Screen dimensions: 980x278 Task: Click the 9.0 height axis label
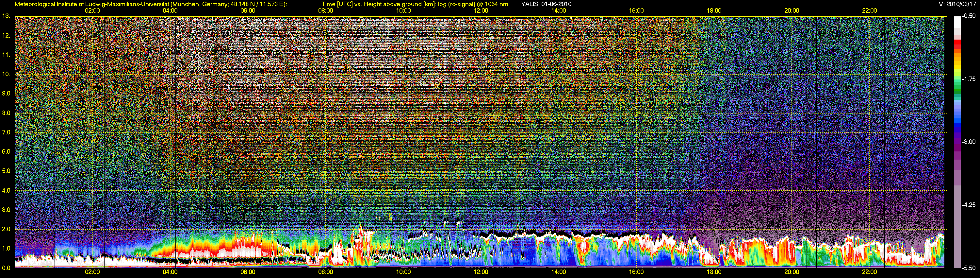point(6,93)
